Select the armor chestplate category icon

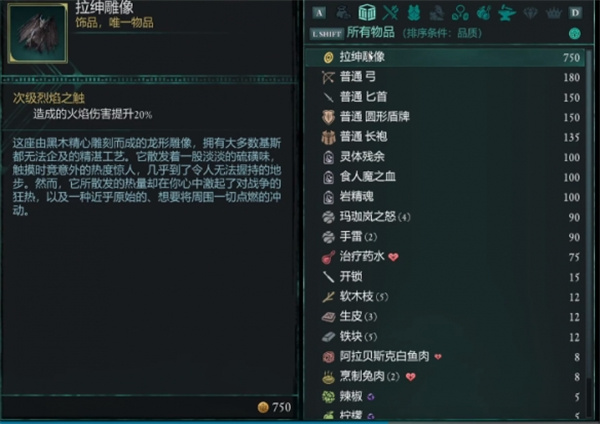coord(414,13)
